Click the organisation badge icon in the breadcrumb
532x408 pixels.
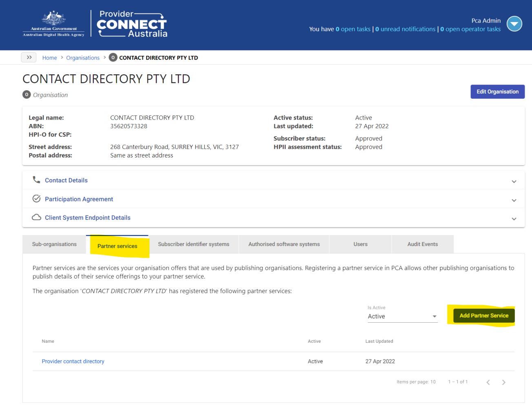pyautogui.click(x=113, y=57)
